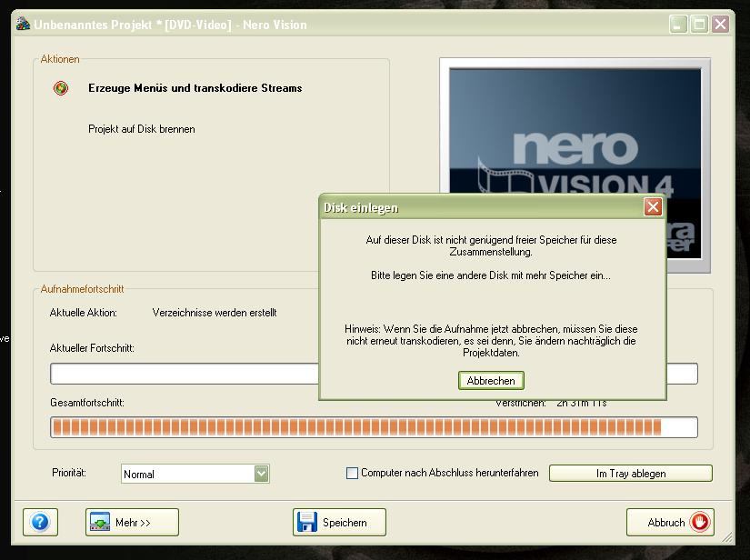The width and height of the screenshot is (750, 560).
Task: Close the Nero Vision window
Action: coord(720,24)
